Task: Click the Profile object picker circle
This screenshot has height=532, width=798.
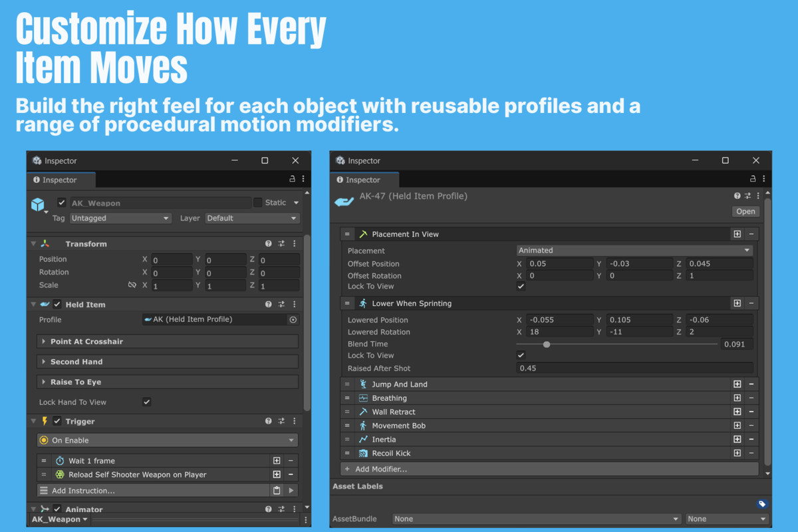Action: [293, 320]
